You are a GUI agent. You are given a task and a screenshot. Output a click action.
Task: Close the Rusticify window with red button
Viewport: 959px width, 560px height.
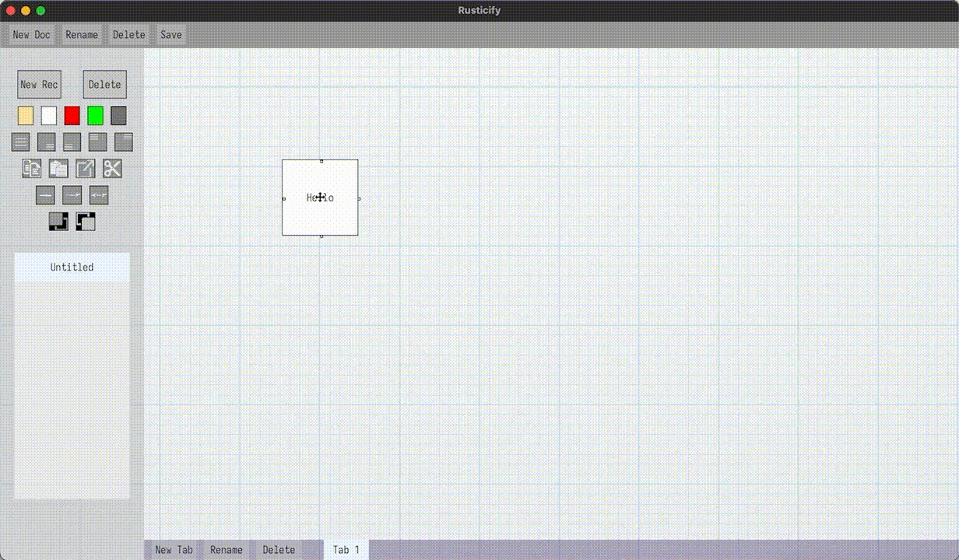[x=11, y=11]
